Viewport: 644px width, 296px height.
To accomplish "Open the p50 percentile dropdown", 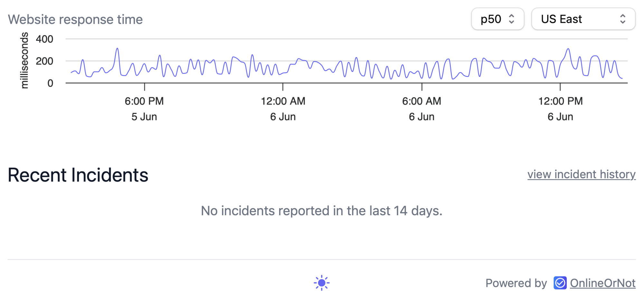I will (x=497, y=19).
